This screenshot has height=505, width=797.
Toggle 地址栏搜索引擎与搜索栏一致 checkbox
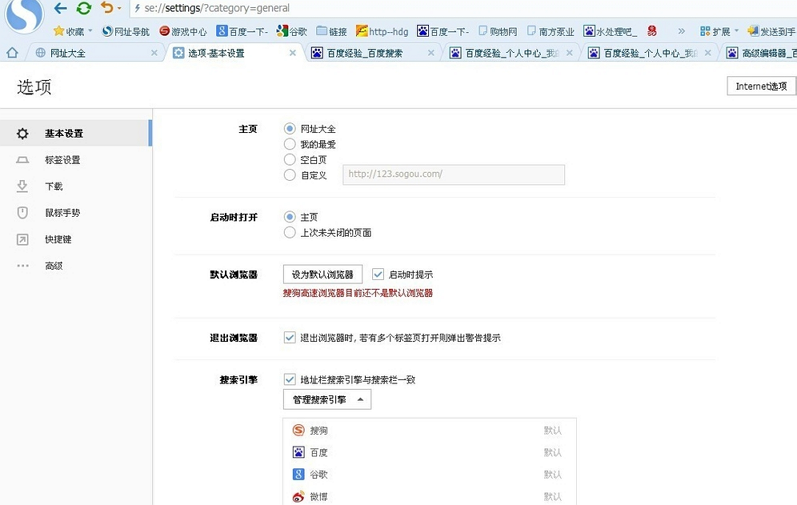tap(290, 379)
